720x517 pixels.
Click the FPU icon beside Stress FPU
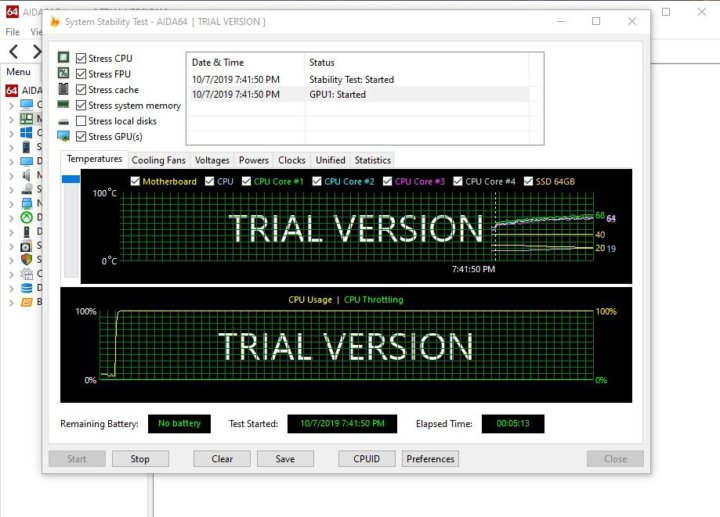[63, 74]
